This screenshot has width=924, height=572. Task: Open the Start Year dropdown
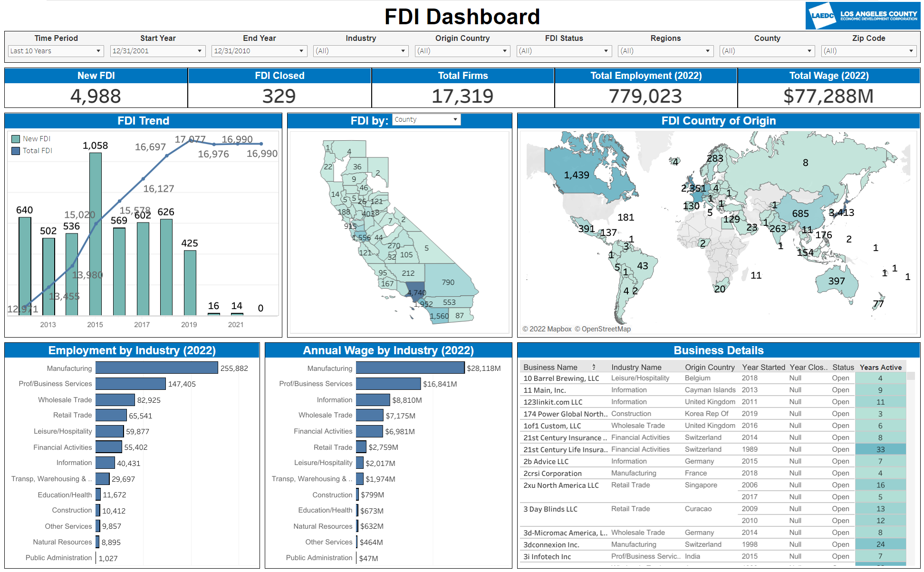(x=157, y=51)
